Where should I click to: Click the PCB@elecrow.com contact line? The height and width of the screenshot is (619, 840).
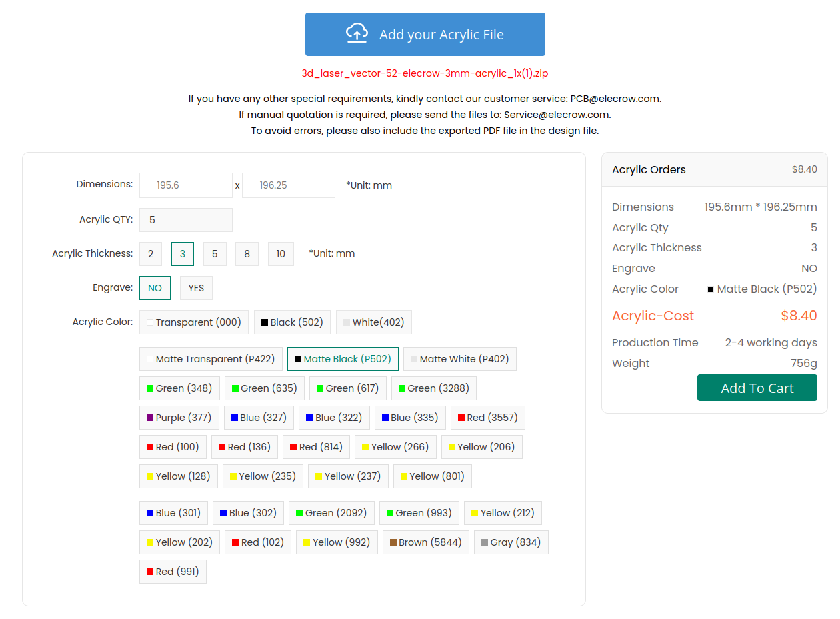click(x=425, y=99)
